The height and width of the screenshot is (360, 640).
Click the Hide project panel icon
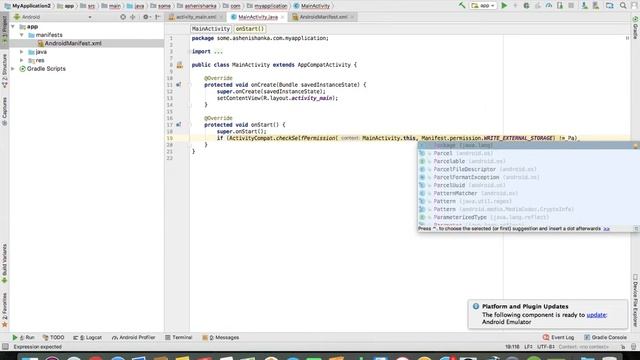coord(157,17)
